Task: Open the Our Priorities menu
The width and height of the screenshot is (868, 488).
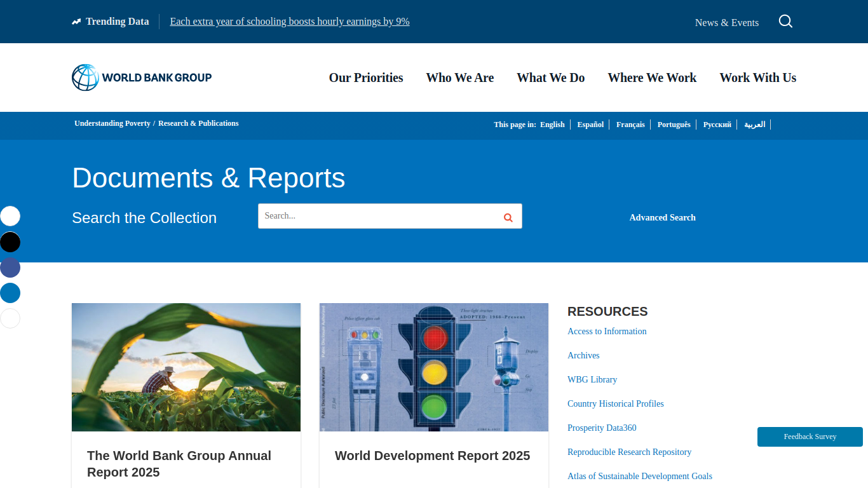Action: point(366,78)
